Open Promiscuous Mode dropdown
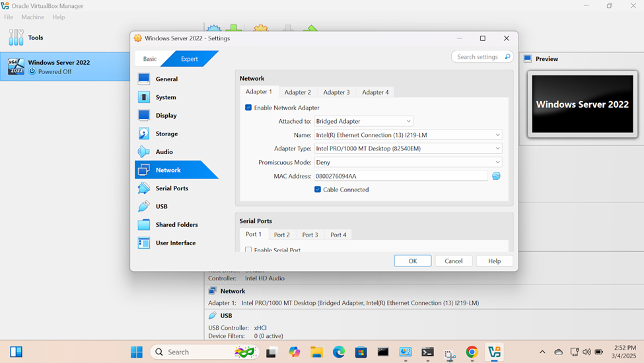 [408, 163]
